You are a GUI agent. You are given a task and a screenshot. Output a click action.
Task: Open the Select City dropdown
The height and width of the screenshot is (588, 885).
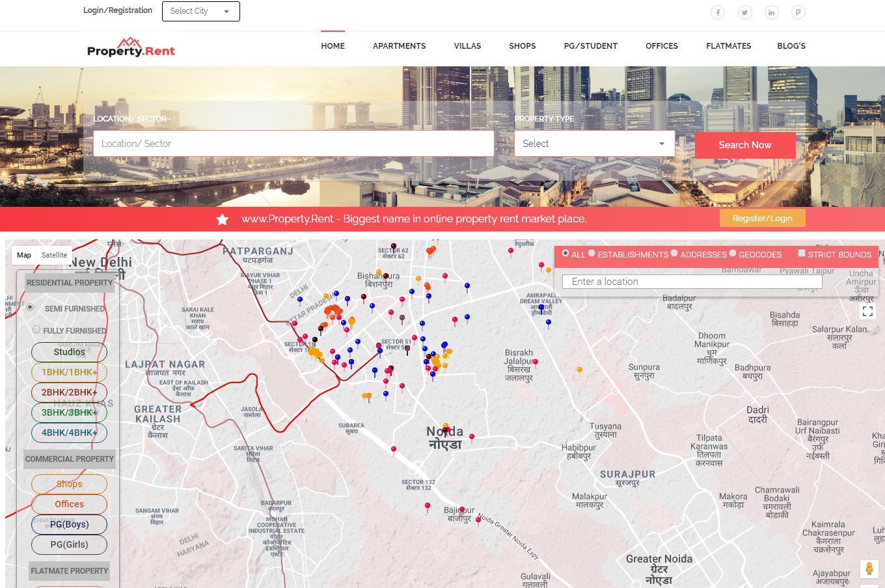[200, 11]
